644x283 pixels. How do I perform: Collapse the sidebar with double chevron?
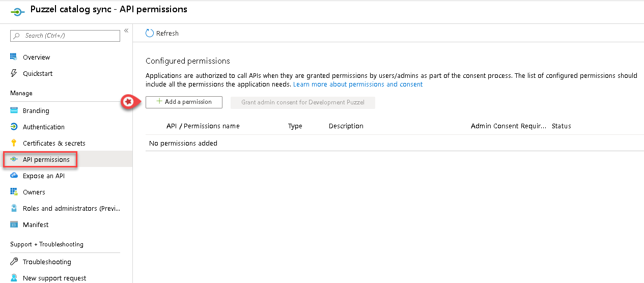(x=126, y=31)
